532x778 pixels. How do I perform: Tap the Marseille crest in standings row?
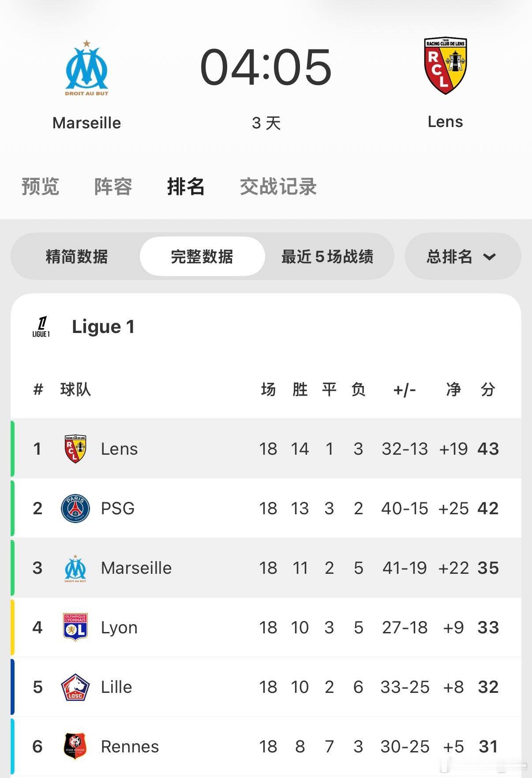75,569
